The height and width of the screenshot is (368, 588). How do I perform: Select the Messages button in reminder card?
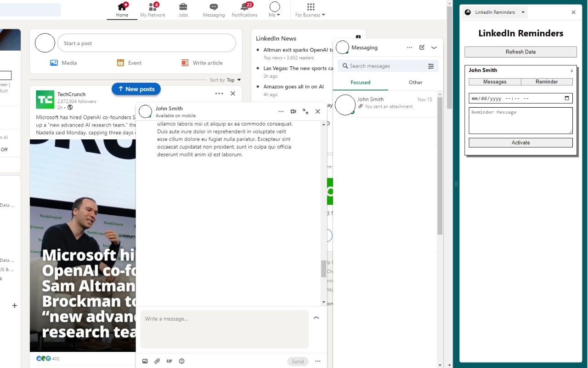(495, 82)
